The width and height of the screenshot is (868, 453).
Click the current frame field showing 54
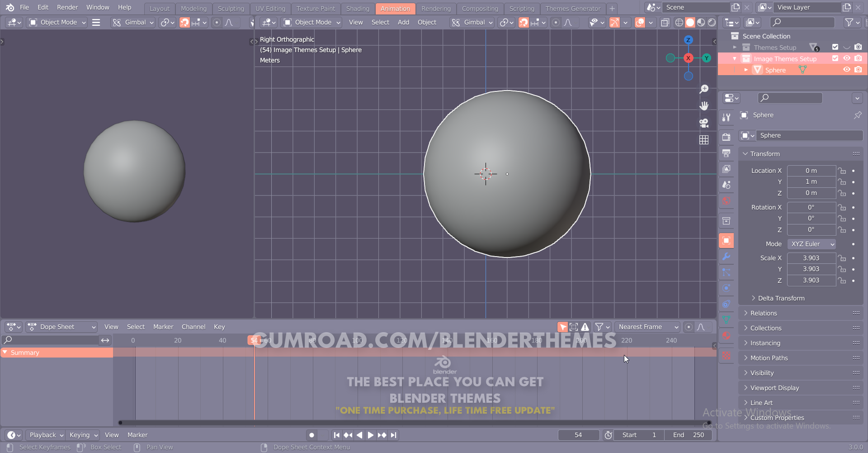579,435
